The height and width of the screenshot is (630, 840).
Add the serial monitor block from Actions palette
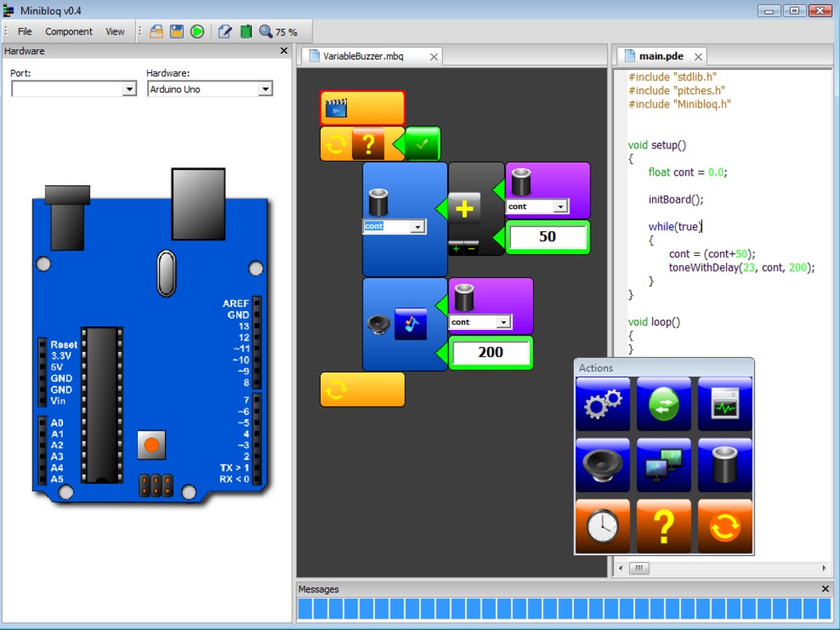[x=725, y=404]
